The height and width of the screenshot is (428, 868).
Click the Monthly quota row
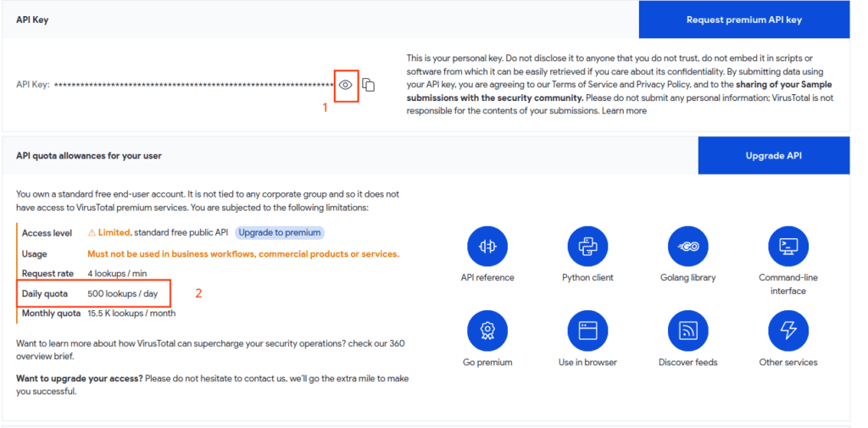pos(98,314)
